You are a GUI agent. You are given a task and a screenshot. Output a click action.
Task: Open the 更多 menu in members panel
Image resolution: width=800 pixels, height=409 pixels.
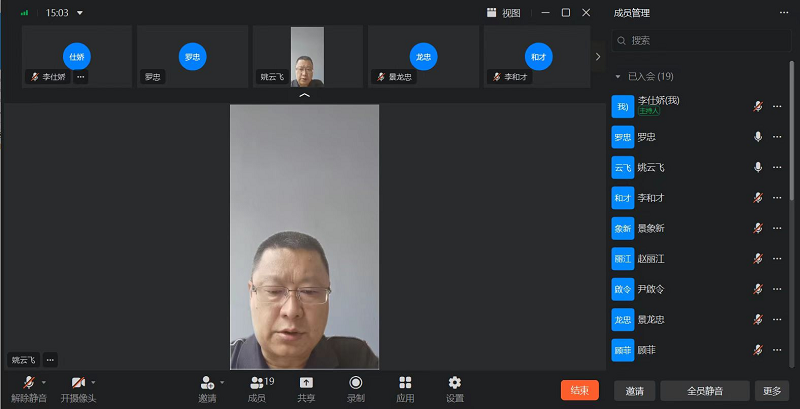770,390
